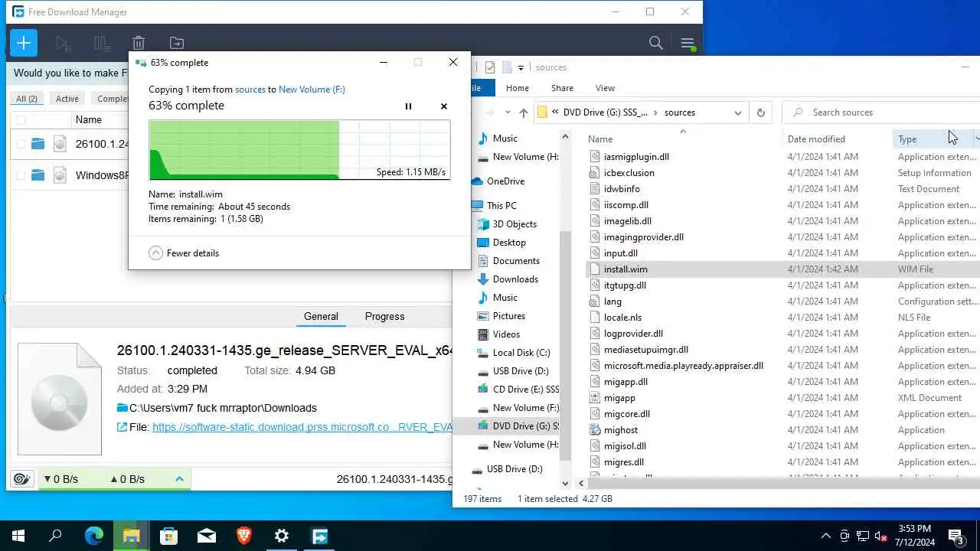
Task: Click the pause all downloads toolbar icon
Action: tap(101, 43)
